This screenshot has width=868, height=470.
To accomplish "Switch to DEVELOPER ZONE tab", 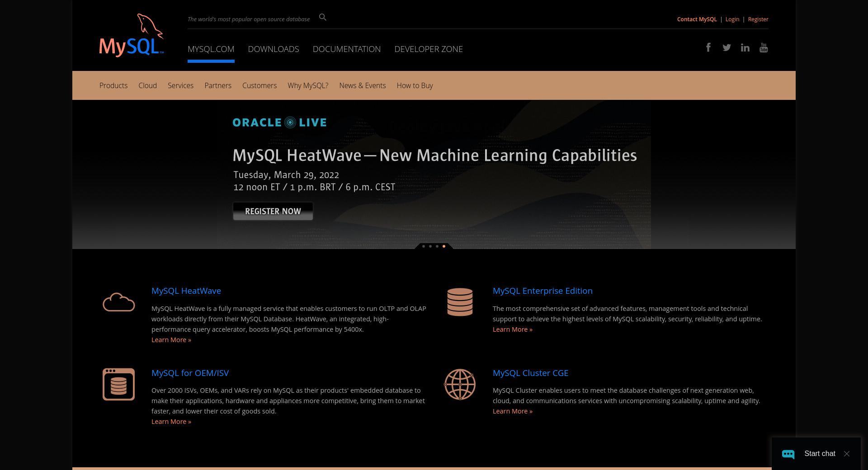I will pos(429,49).
